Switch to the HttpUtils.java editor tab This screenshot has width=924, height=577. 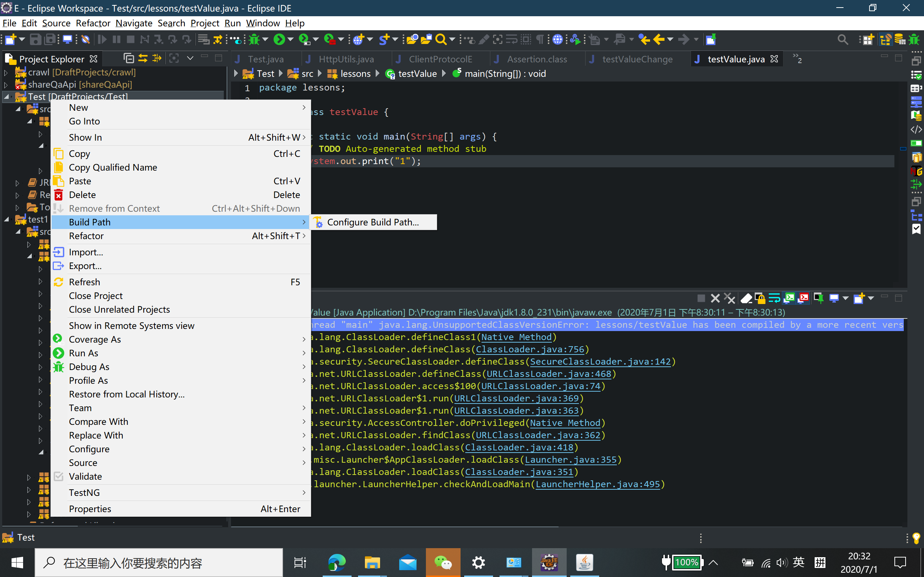click(346, 59)
